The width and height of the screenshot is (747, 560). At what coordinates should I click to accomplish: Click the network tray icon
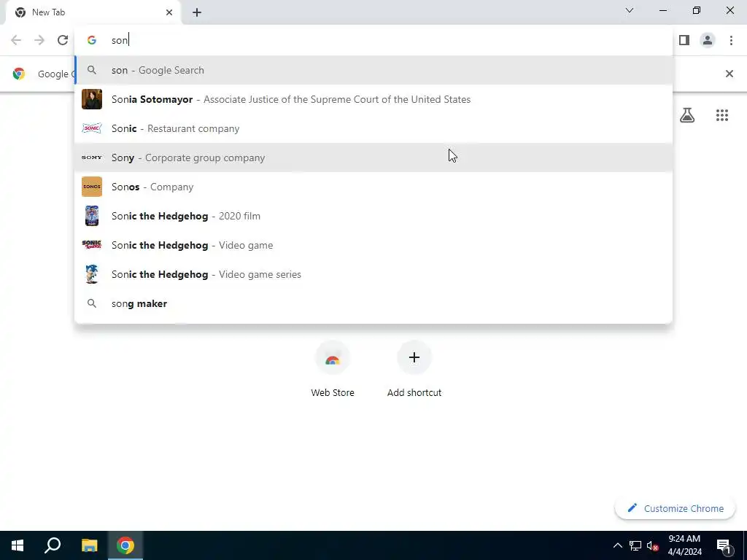635,545
